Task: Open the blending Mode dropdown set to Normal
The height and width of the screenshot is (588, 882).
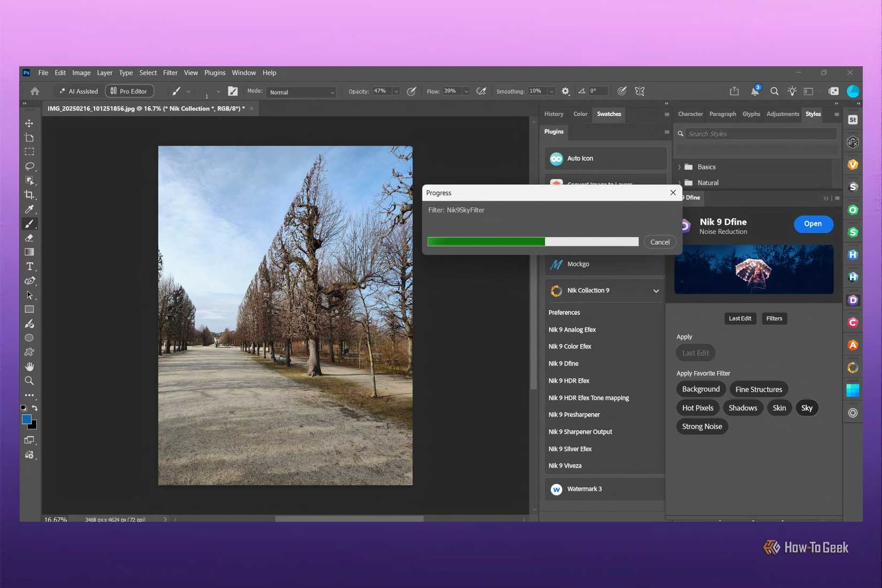Action: coord(301,92)
